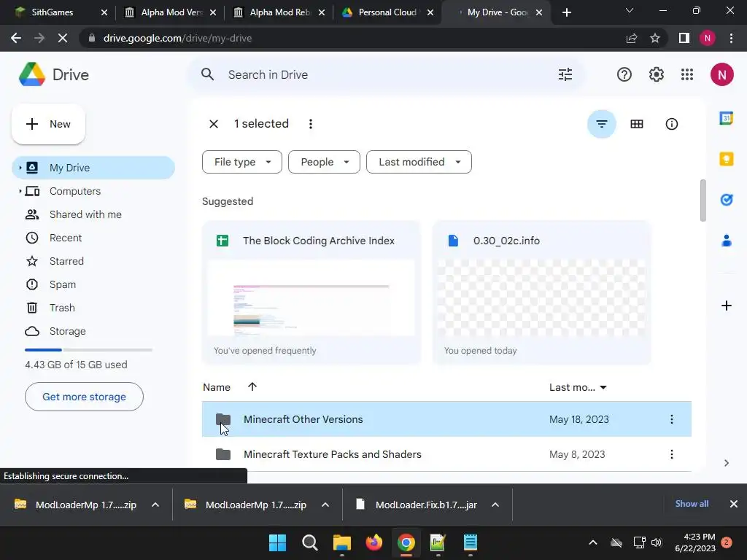Click Get more storage button
747x560 pixels.
[x=84, y=397]
